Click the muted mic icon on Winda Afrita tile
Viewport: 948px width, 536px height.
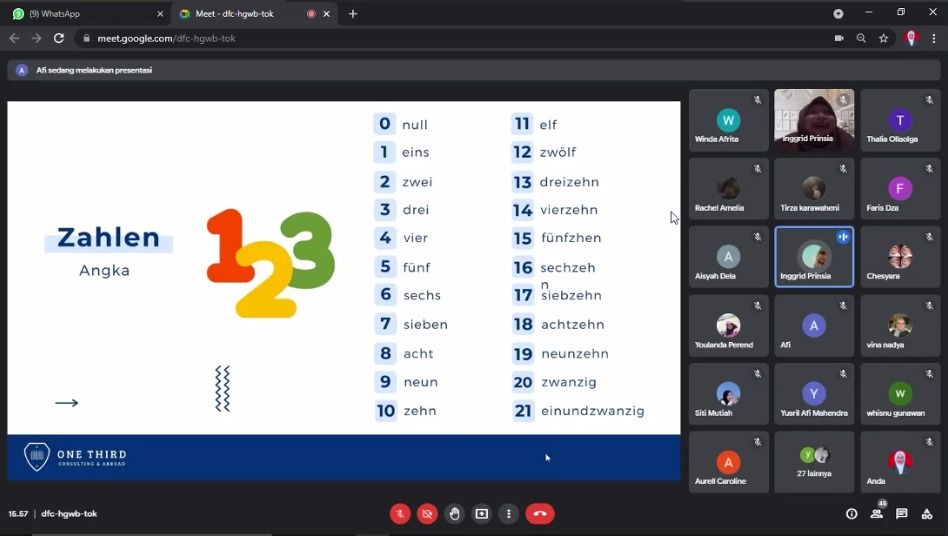click(757, 100)
